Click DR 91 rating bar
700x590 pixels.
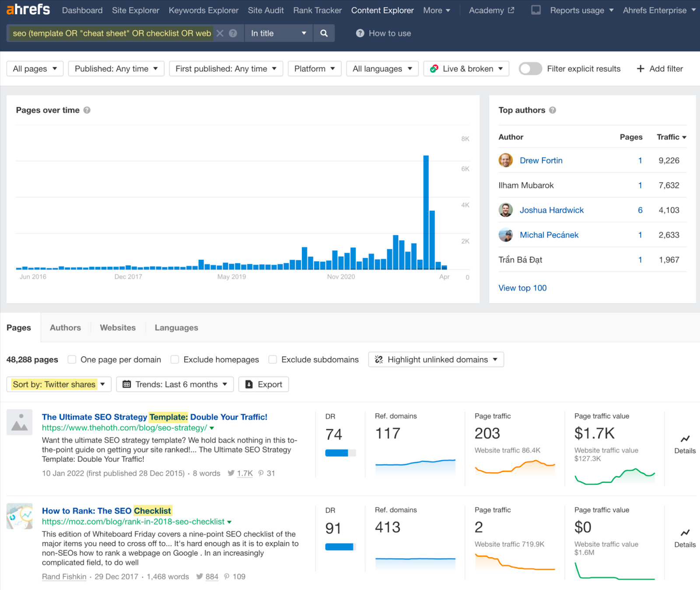click(x=340, y=547)
